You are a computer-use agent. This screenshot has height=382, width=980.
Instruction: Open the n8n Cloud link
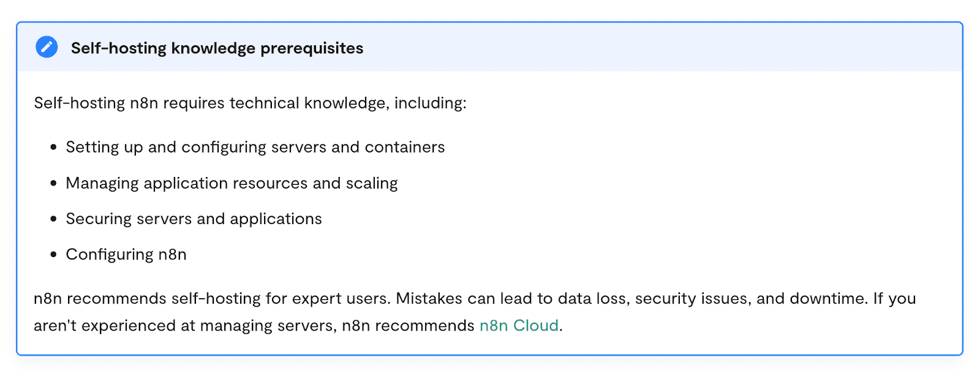tap(519, 326)
